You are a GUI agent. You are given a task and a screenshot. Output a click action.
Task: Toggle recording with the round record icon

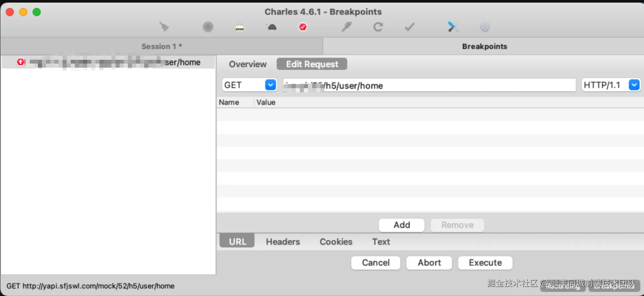tap(208, 27)
